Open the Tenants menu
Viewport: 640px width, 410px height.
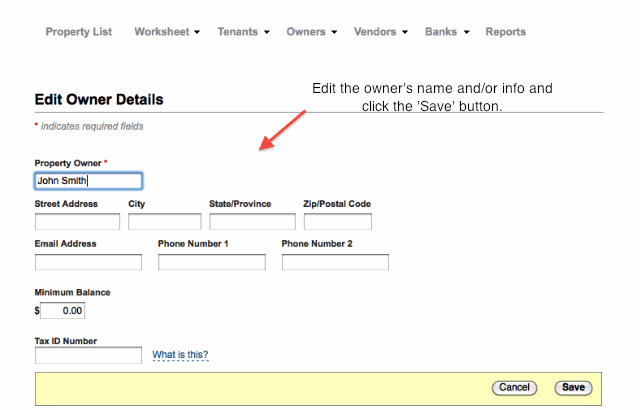coord(238,32)
